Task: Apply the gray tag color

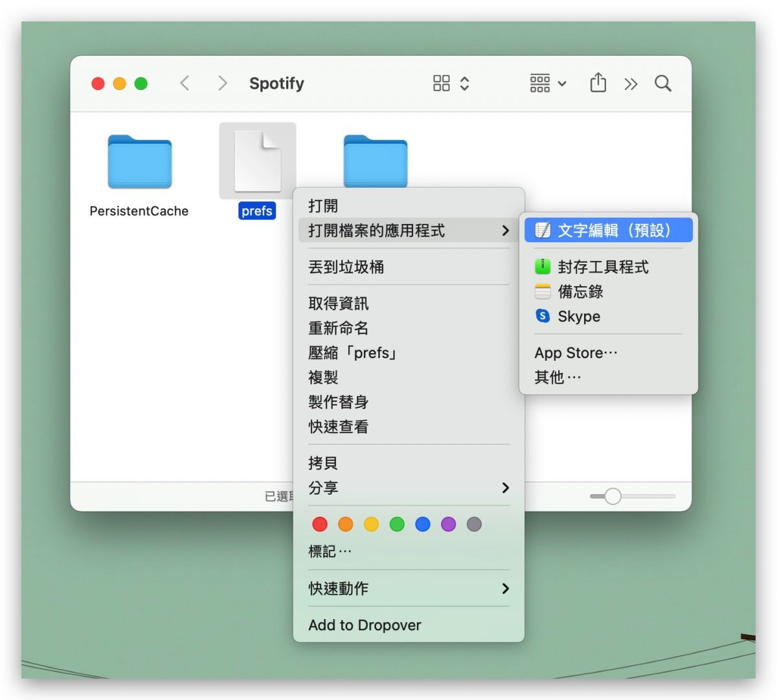Action: pos(474,524)
